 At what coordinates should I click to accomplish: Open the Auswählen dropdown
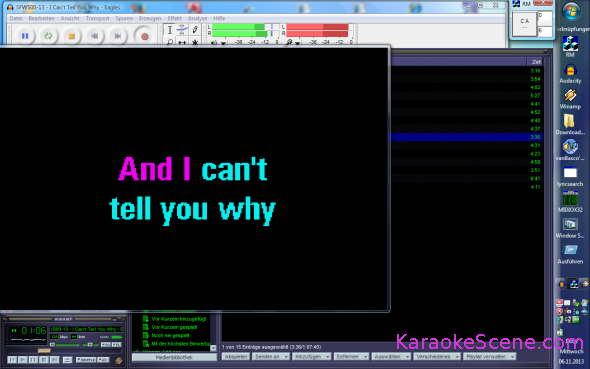(391, 357)
